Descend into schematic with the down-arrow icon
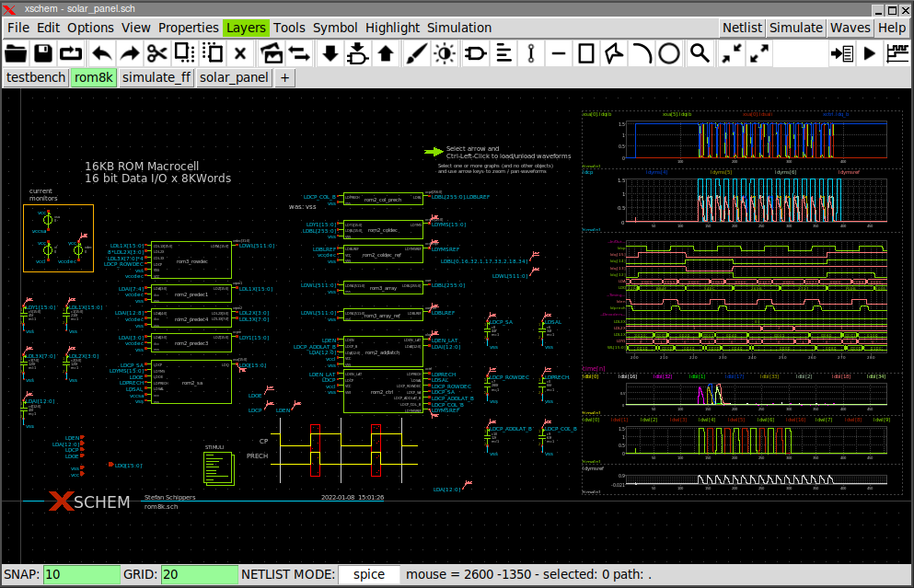This screenshot has height=588, width=914. [330, 53]
